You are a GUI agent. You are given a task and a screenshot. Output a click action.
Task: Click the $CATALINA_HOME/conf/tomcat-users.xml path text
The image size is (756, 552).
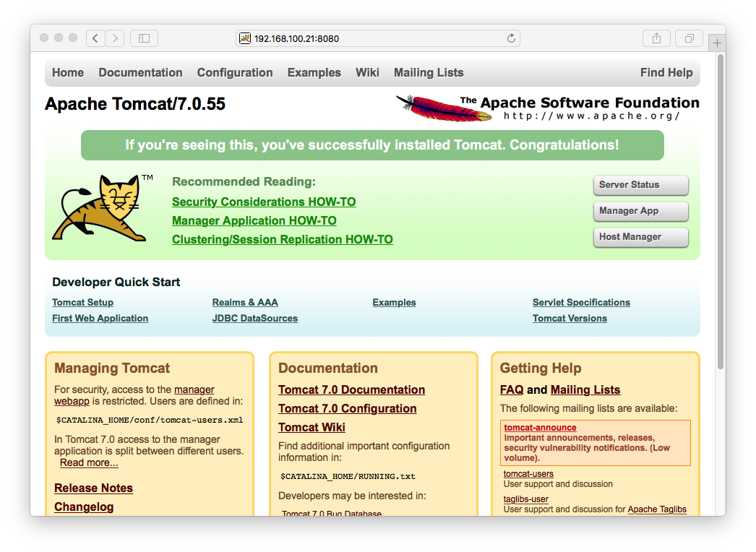(150, 420)
